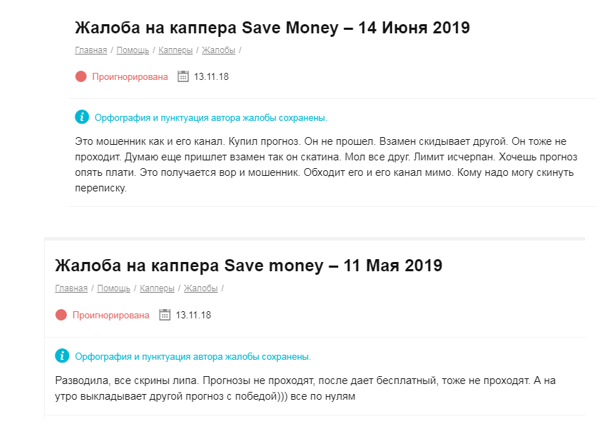Image resolution: width=615 pixels, height=431 pixels.
Task: Go to Жалобы breadcrumb in second complaint
Action: [x=201, y=288]
